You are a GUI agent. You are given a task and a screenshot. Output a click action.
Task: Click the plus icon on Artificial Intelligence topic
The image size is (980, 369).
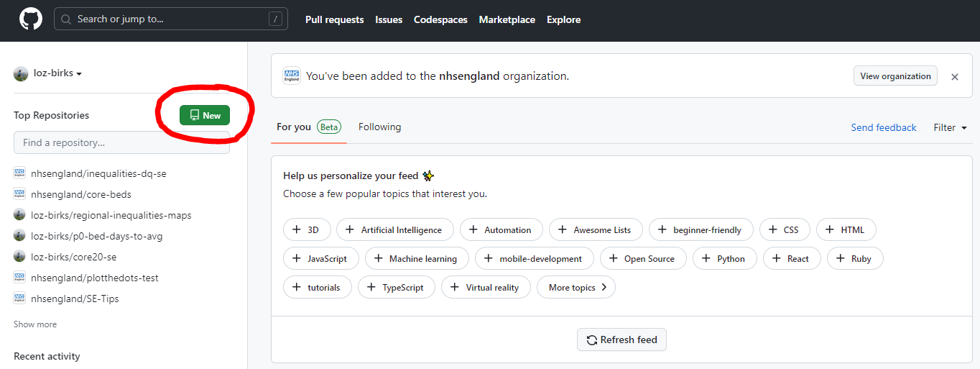point(350,230)
